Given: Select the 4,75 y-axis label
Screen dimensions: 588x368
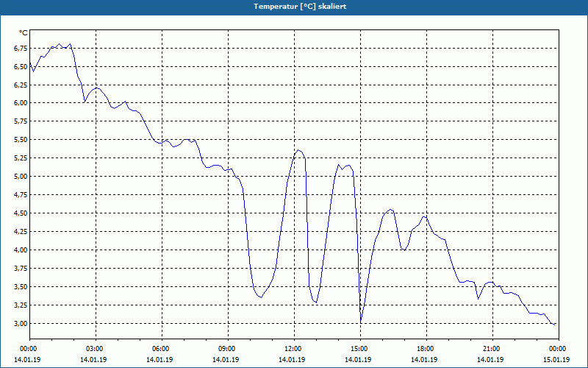Looking at the screenshot, I should (x=21, y=195).
